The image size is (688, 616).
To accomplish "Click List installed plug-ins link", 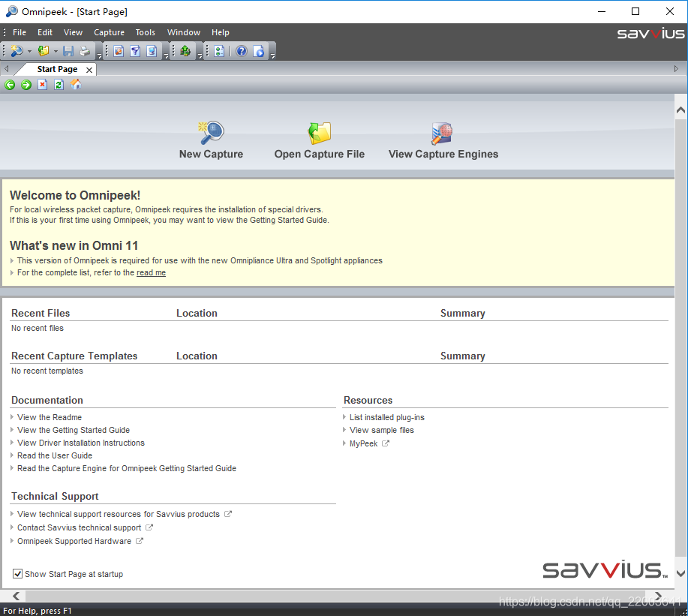I will tap(387, 417).
